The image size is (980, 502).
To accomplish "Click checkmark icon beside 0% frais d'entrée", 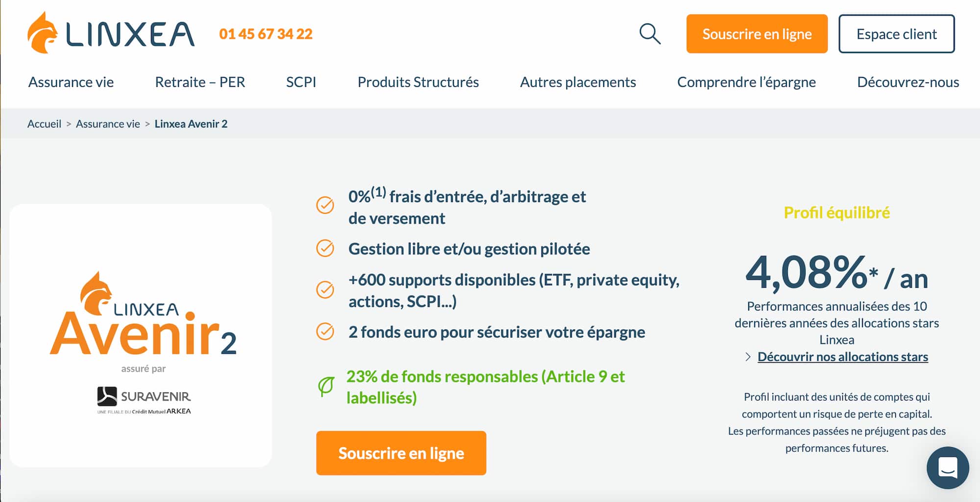I will click(x=325, y=205).
